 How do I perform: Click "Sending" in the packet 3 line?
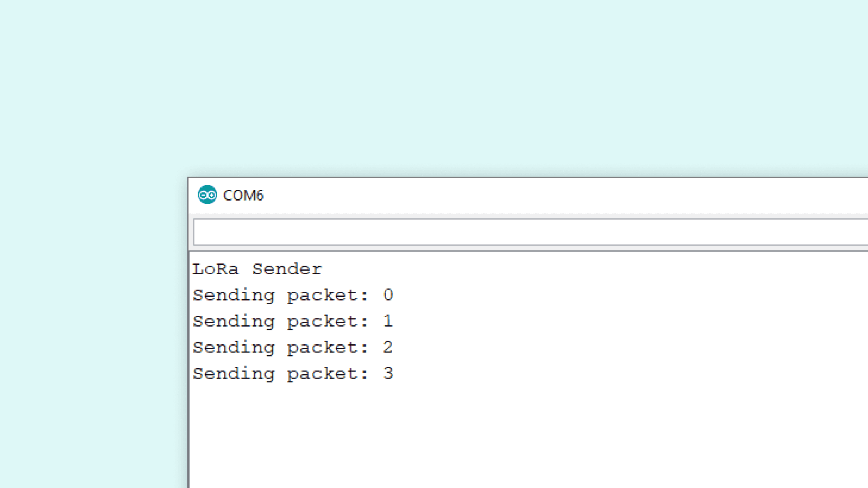(x=234, y=374)
